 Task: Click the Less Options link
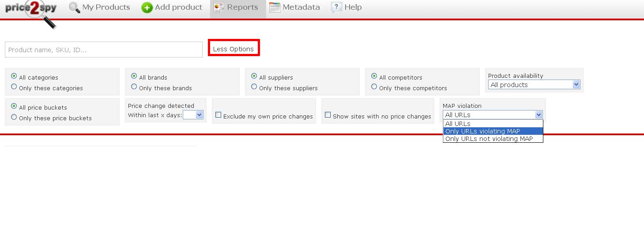tap(233, 49)
